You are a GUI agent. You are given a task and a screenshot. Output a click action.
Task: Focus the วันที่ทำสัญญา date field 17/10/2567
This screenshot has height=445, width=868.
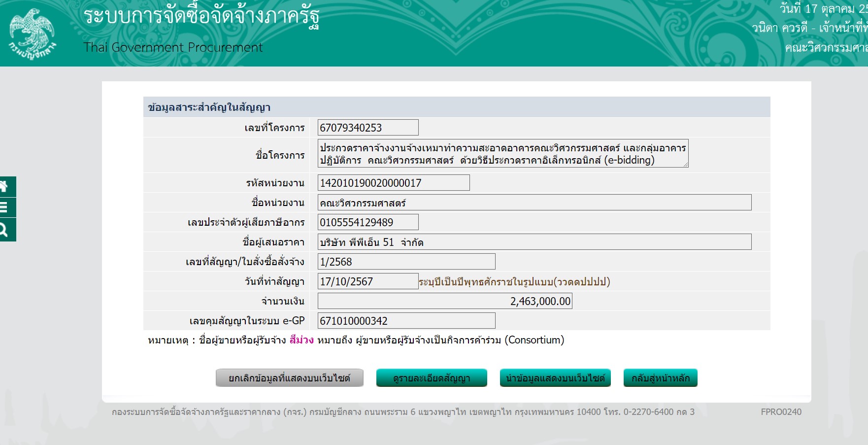point(368,281)
